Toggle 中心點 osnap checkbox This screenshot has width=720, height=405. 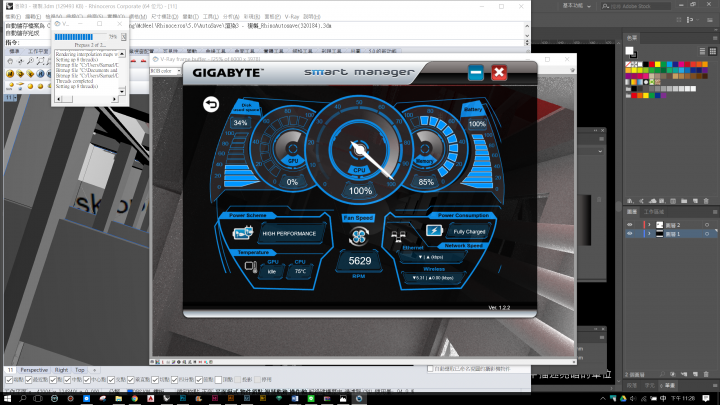pyautogui.click(x=87, y=380)
